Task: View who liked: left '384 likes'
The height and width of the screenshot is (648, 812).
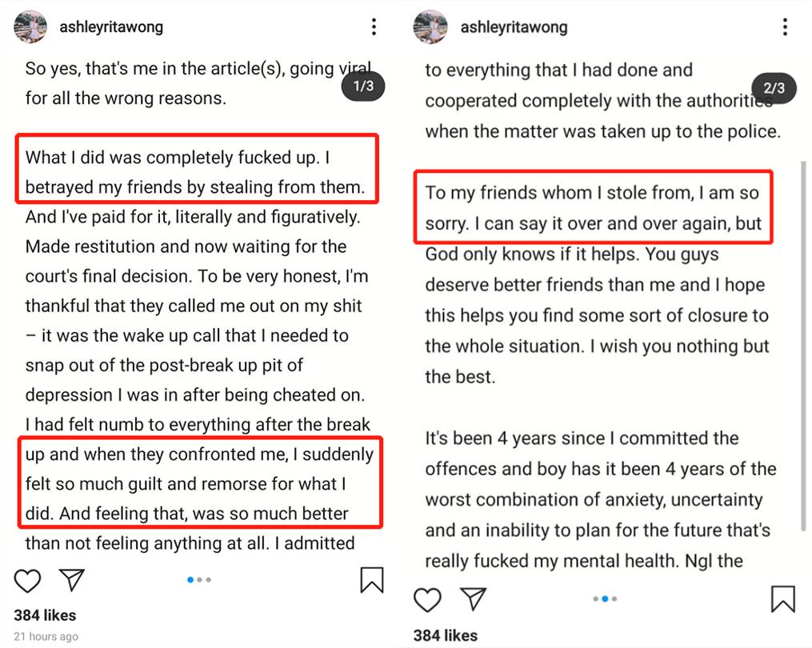Action: click(45, 615)
